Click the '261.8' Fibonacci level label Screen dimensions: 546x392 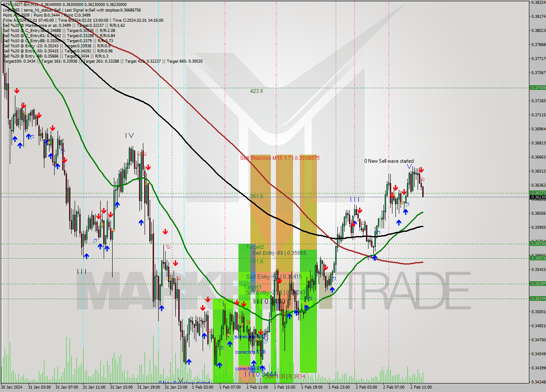[256, 196]
